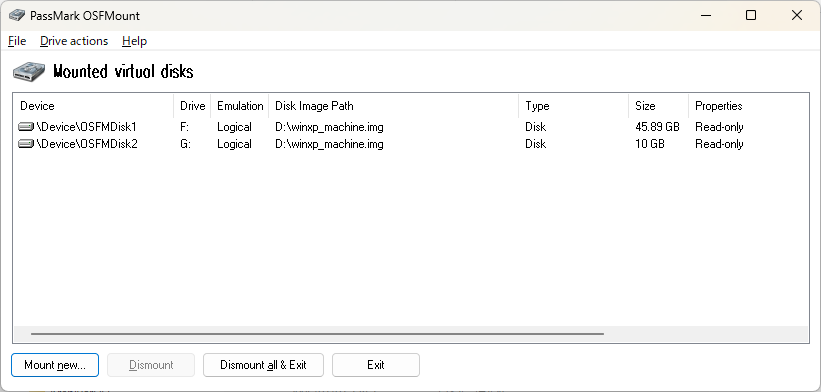
Task: Open the File menu
Action: pyautogui.click(x=17, y=41)
